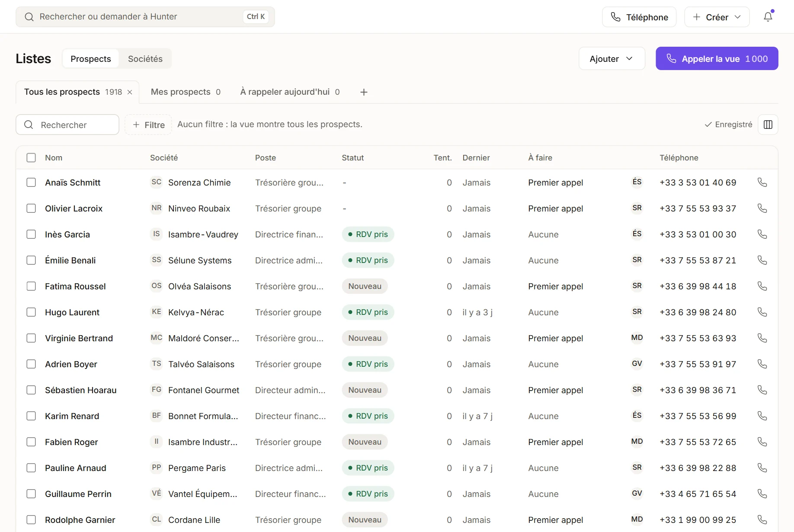Call Karim Renard with the phone icon

762,416
